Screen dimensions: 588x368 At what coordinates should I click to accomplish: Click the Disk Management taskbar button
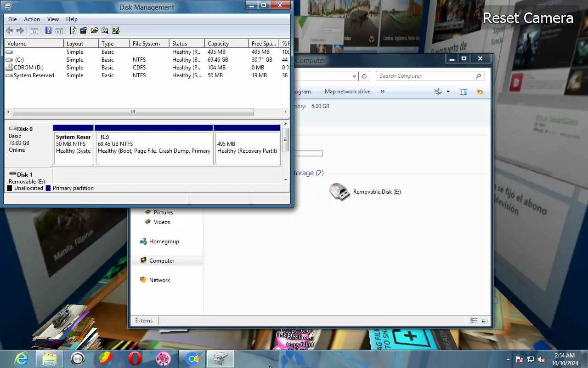pyautogui.click(x=220, y=359)
